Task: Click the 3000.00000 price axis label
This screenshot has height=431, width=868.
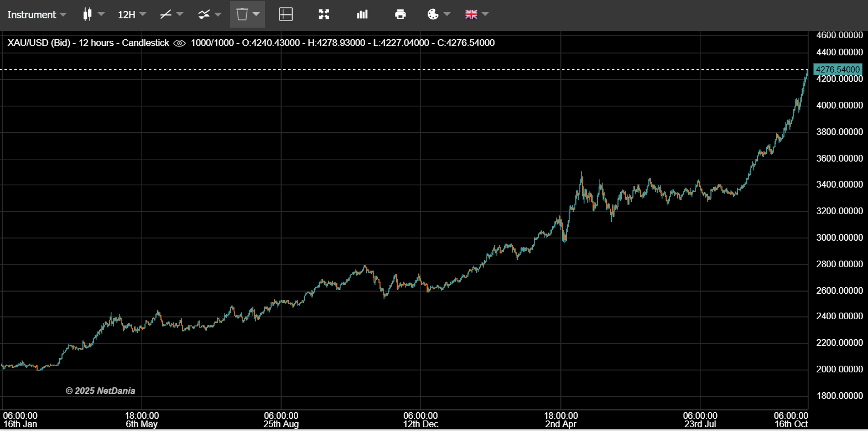Action: pos(839,237)
